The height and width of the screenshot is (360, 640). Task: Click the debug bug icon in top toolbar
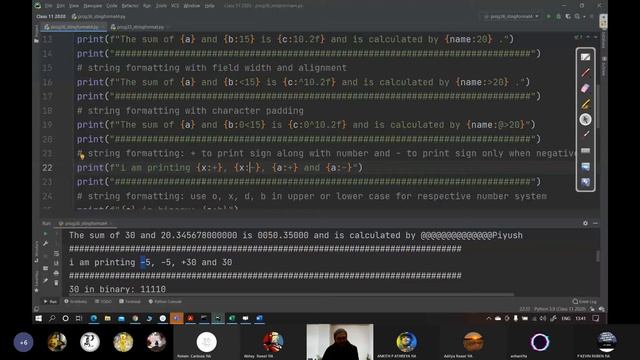[x=558, y=16]
